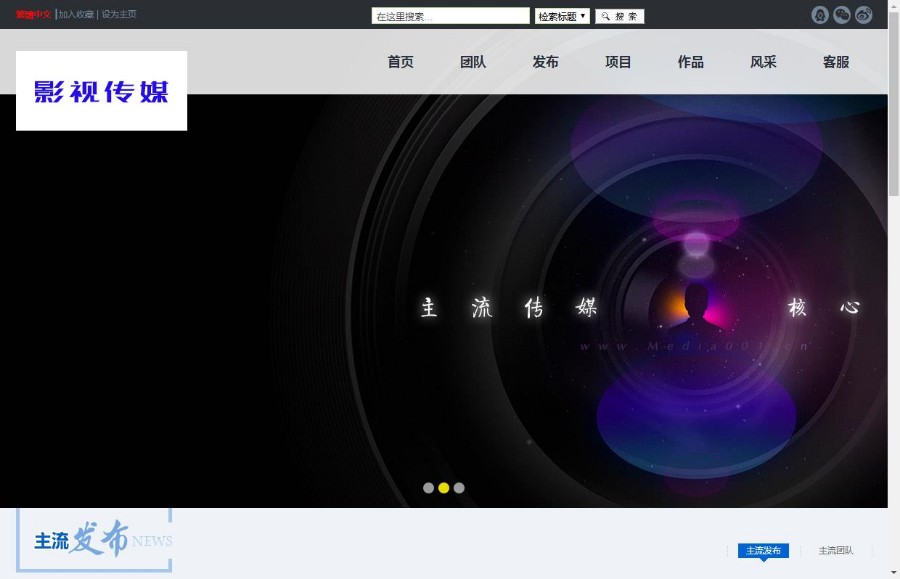Open the 发布 navigation item
Screen dimensions: 900x579
coord(545,62)
